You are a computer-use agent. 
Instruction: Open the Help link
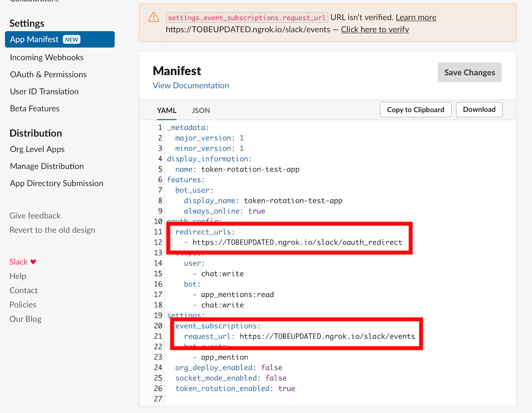[18, 276]
